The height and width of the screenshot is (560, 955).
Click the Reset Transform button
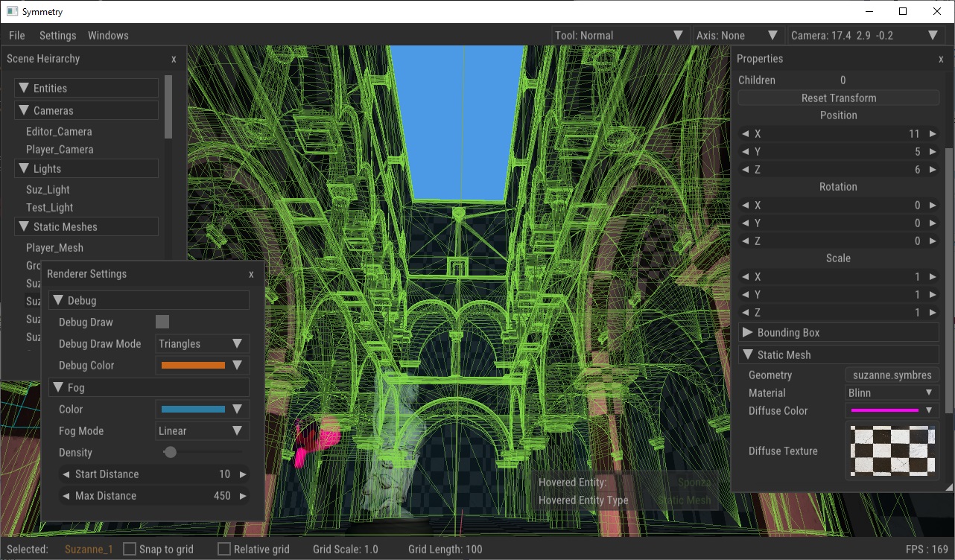839,98
